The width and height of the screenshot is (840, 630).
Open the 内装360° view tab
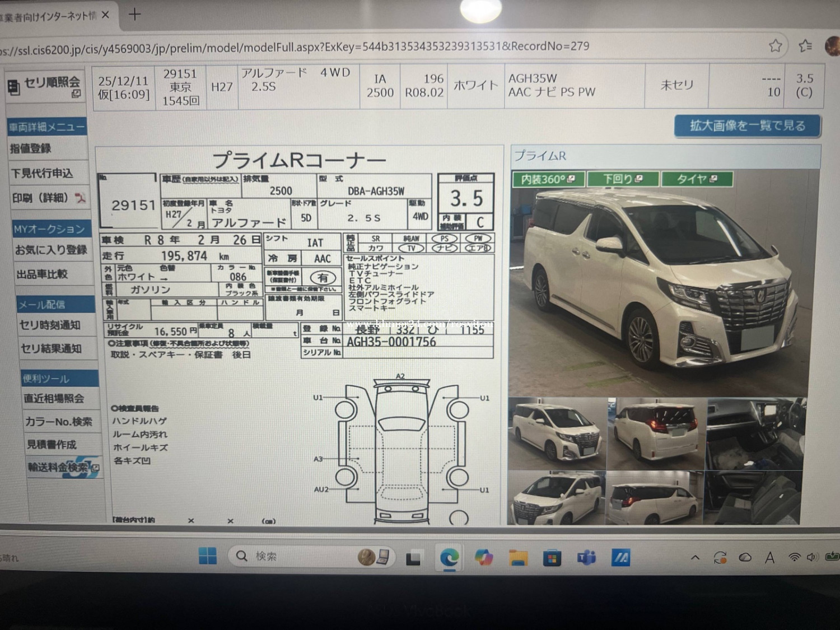(548, 179)
